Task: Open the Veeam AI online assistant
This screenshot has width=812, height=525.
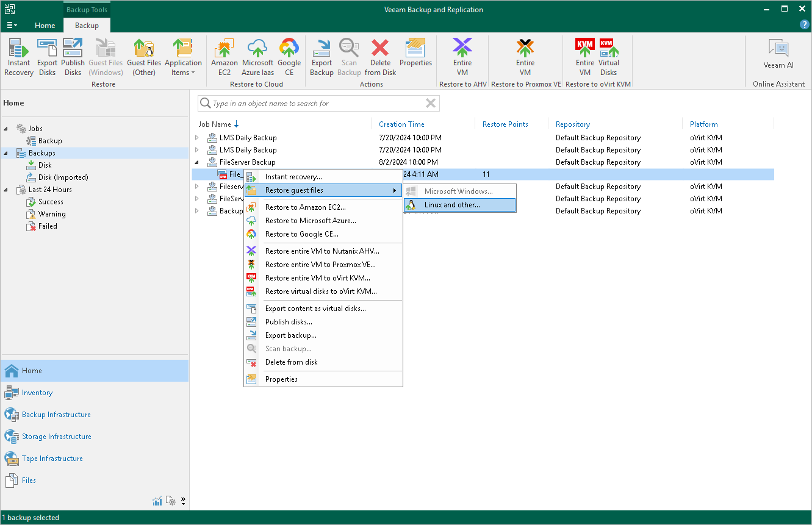Action: point(778,55)
